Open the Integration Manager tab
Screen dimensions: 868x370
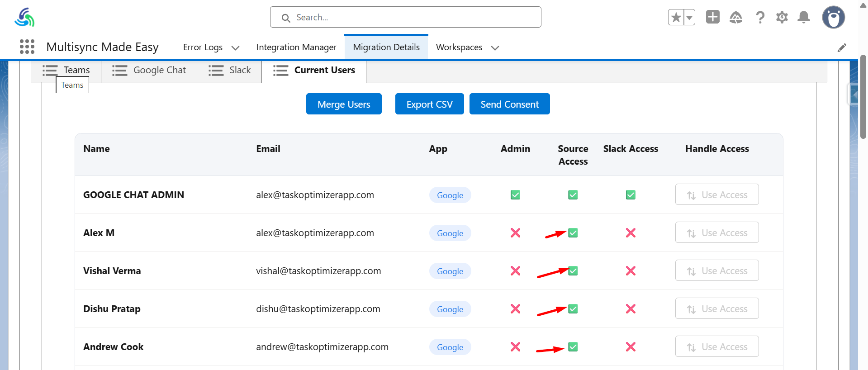(296, 47)
